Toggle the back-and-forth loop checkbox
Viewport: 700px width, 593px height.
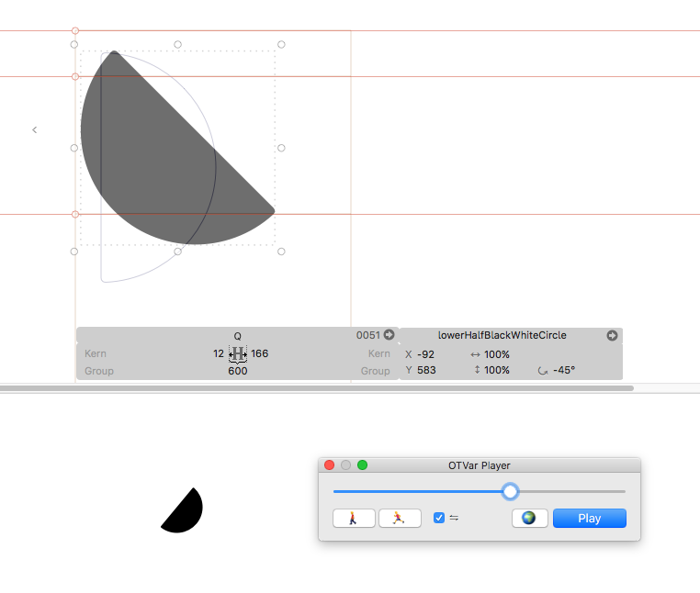439,518
